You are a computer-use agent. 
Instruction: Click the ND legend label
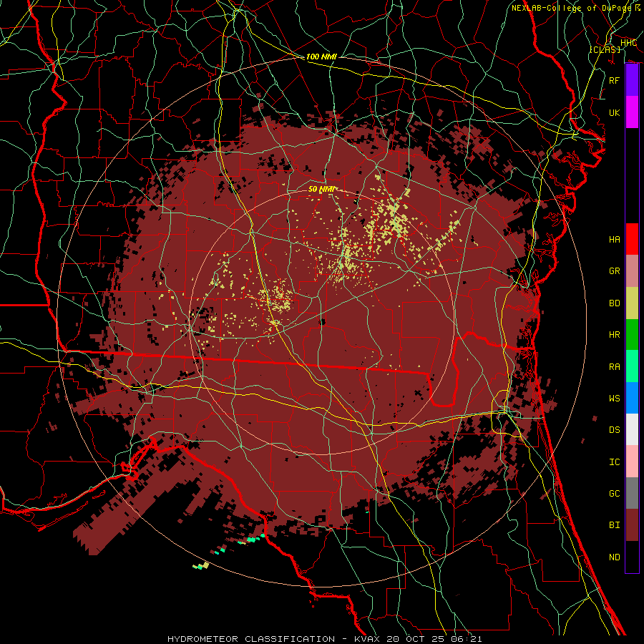(615, 557)
